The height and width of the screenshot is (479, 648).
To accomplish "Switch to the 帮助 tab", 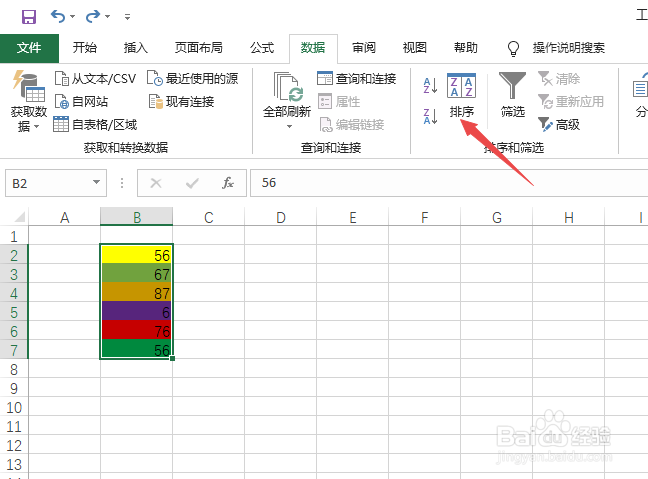I will (x=465, y=48).
